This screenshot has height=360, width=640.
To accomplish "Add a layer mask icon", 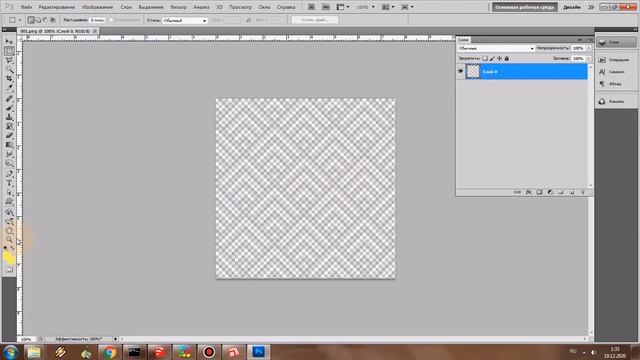I will (x=539, y=192).
